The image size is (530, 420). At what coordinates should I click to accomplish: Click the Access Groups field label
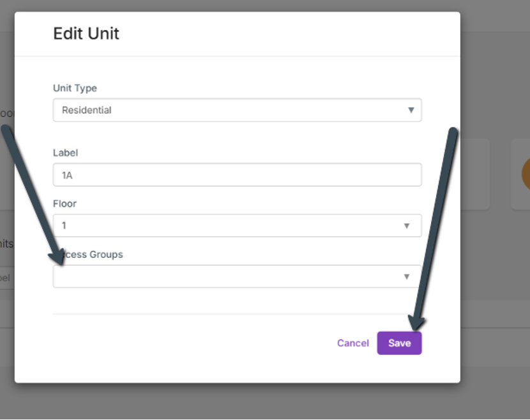(93, 254)
